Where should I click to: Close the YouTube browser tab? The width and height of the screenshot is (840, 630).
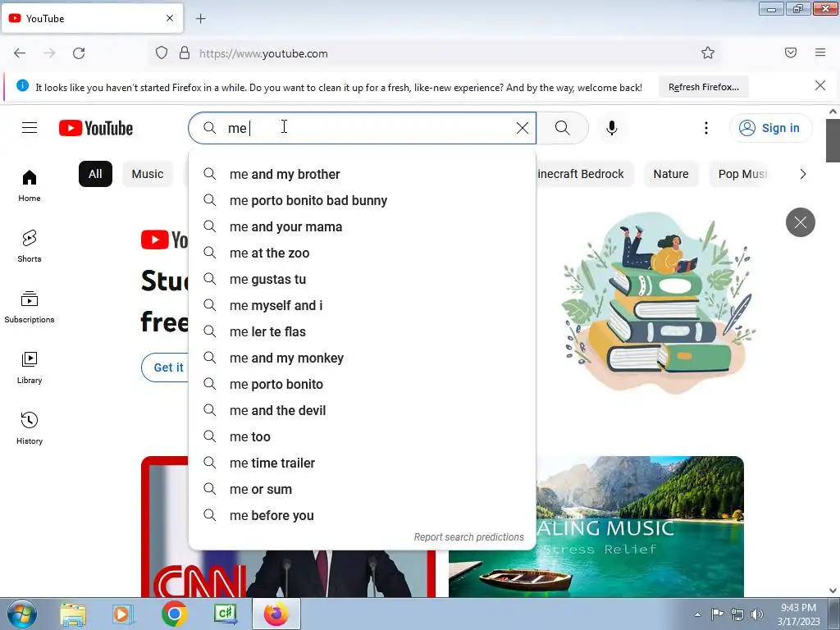[x=170, y=18]
